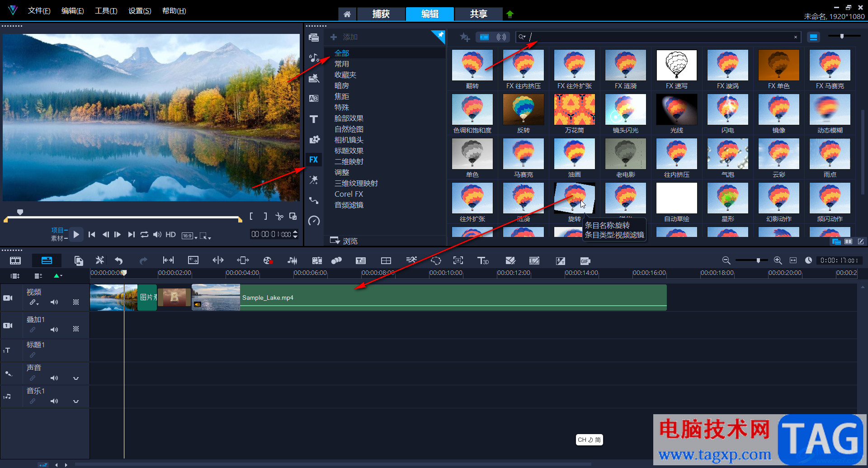Open the home tab icon
868x468 pixels.
point(347,14)
